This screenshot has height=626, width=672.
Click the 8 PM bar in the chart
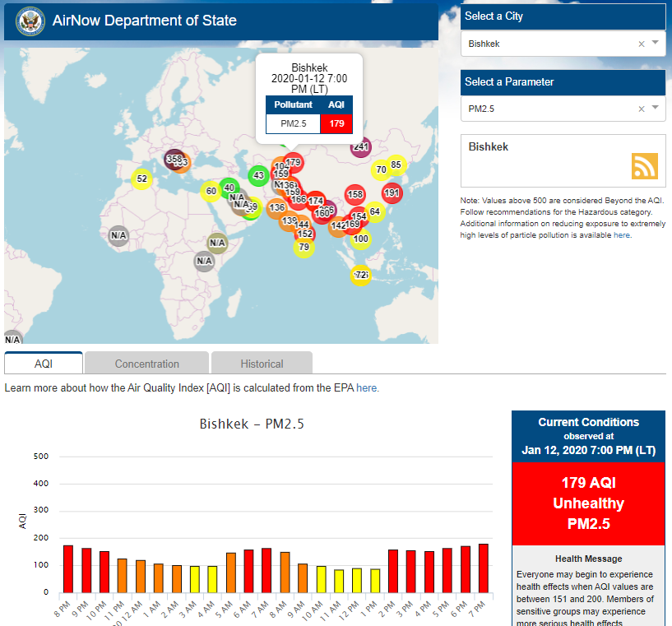(x=68, y=568)
